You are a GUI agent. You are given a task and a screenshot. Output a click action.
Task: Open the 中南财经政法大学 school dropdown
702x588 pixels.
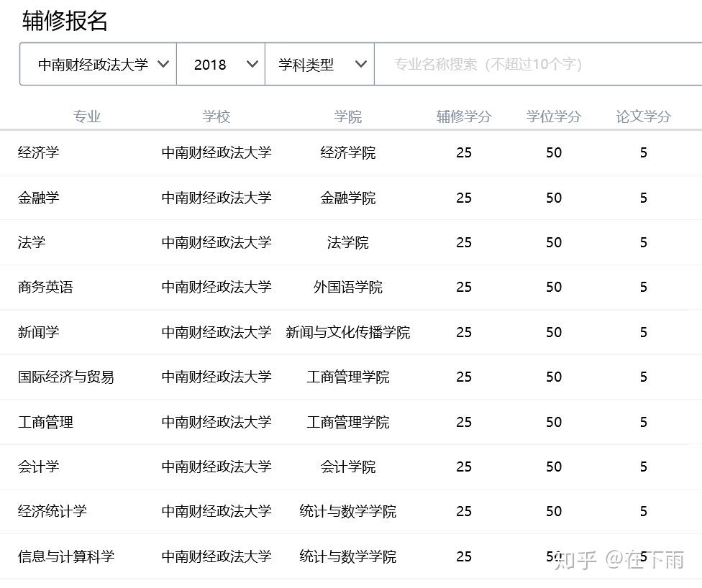point(98,64)
